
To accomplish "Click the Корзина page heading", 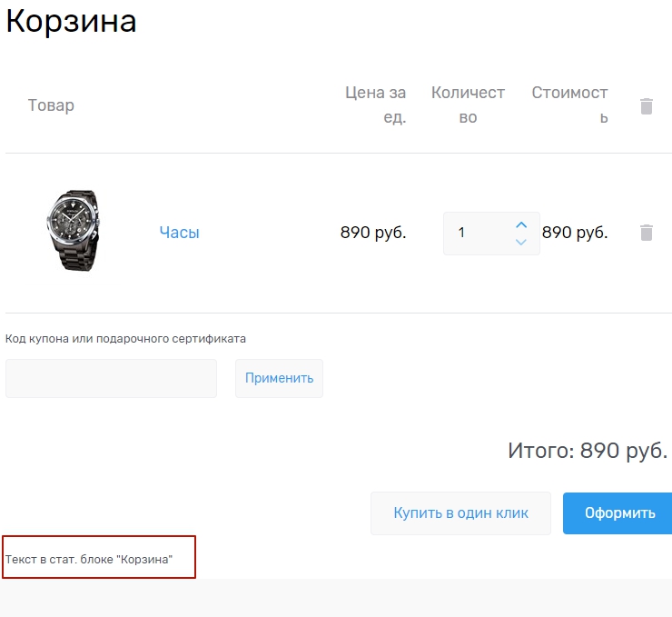I will point(72,21).
